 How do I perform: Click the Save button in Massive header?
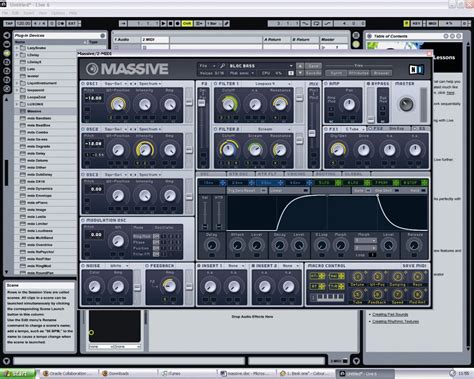(x=313, y=66)
